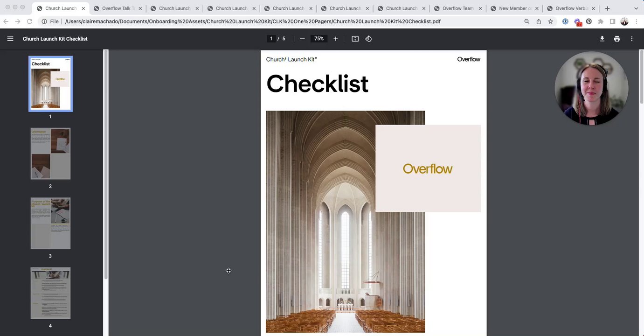Viewport: 644px width, 336px height.
Task: Reload the current page
Action: [x=29, y=21]
